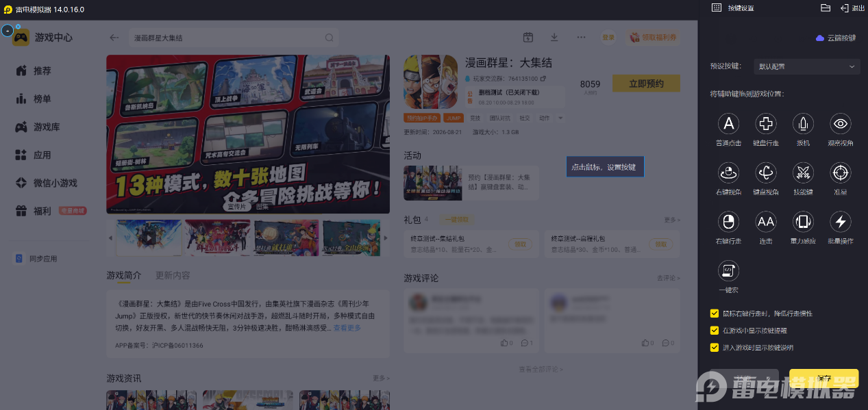Select the 右键视角 tool icon
This screenshot has height=410, width=868.
(x=729, y=172)
